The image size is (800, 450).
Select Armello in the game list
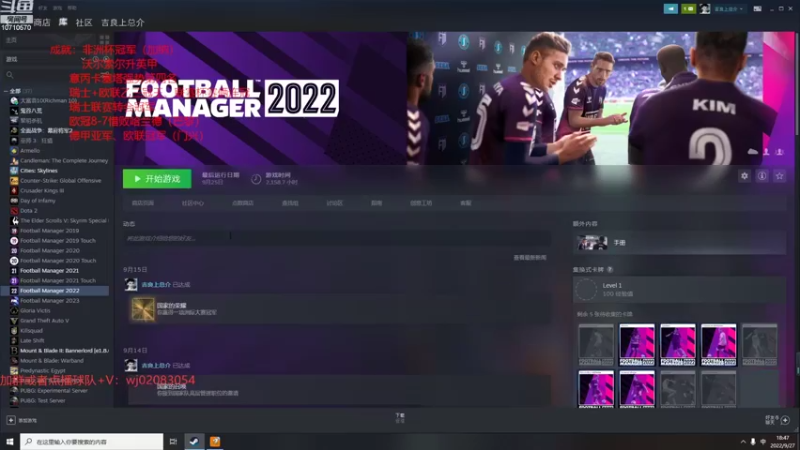30,151
